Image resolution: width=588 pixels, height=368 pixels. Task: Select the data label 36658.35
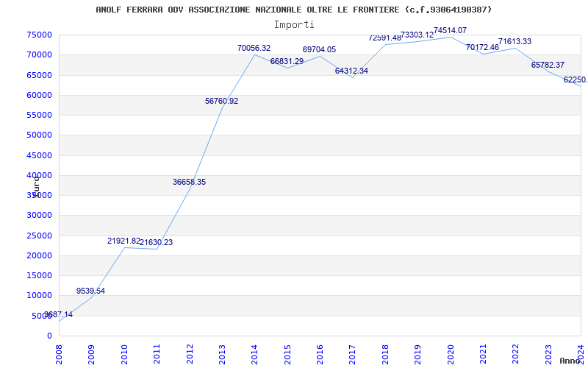(190, 182)
